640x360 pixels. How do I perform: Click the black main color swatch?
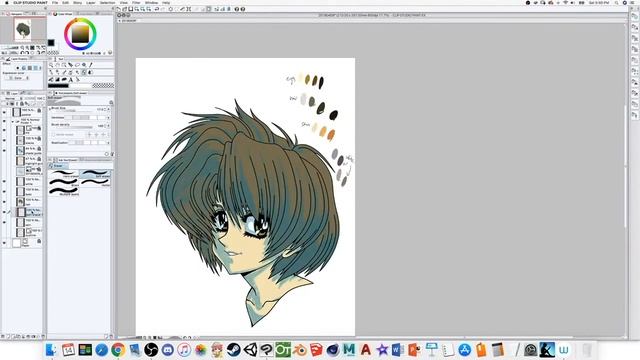pos(51,42)
